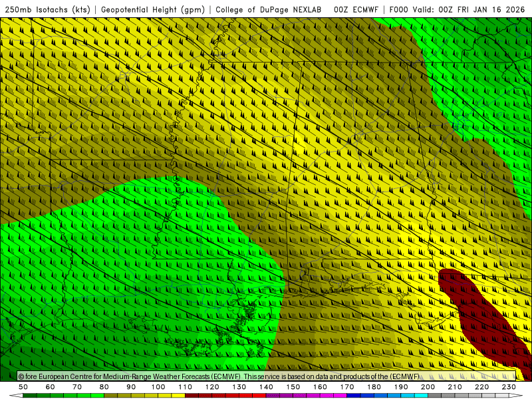Image resolution: width=532 pixels, height=399 pixels.
Task: Click the 130 value on the color scale
Action: click(239, 387)
